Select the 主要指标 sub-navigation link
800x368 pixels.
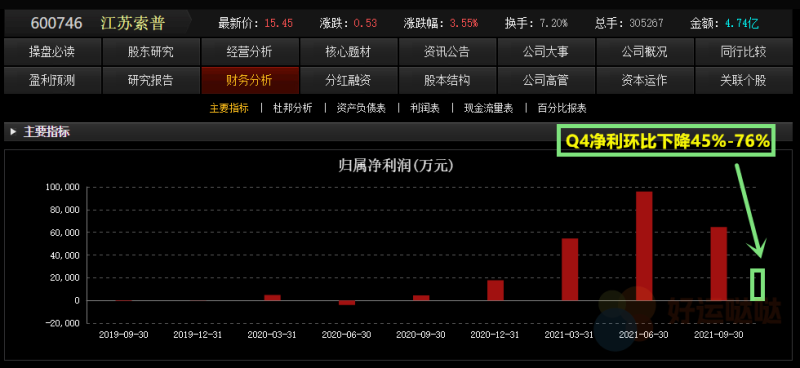tap(229, 108)
